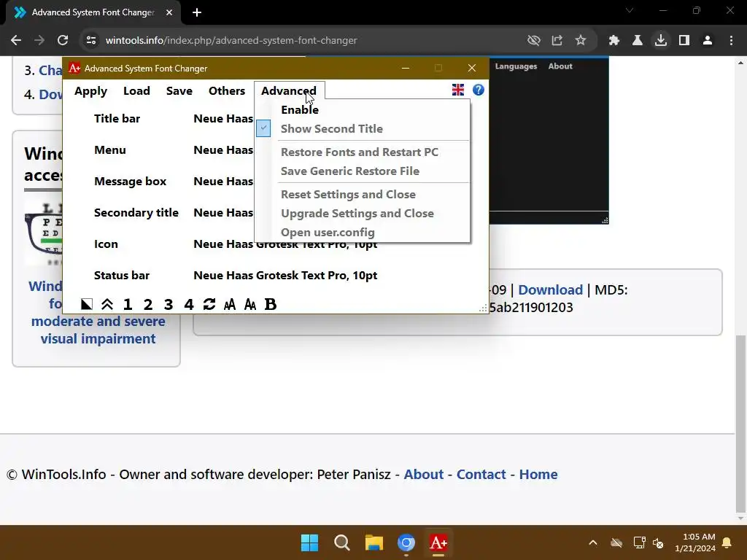Select profile number 1 icon

[128, 304]
